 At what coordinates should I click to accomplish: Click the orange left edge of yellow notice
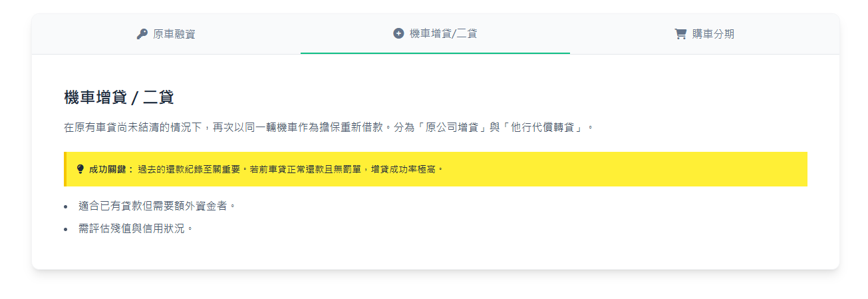coord(65,169)
